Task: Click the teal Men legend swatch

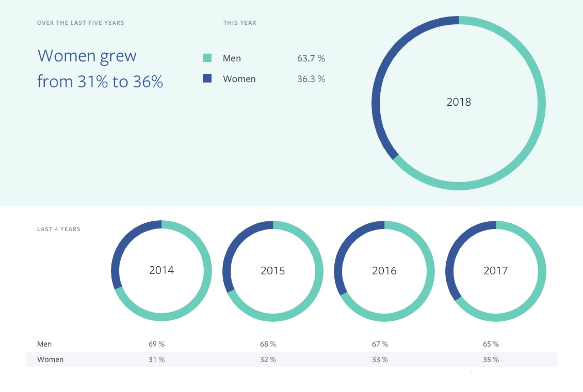Action: click(207, 58)
